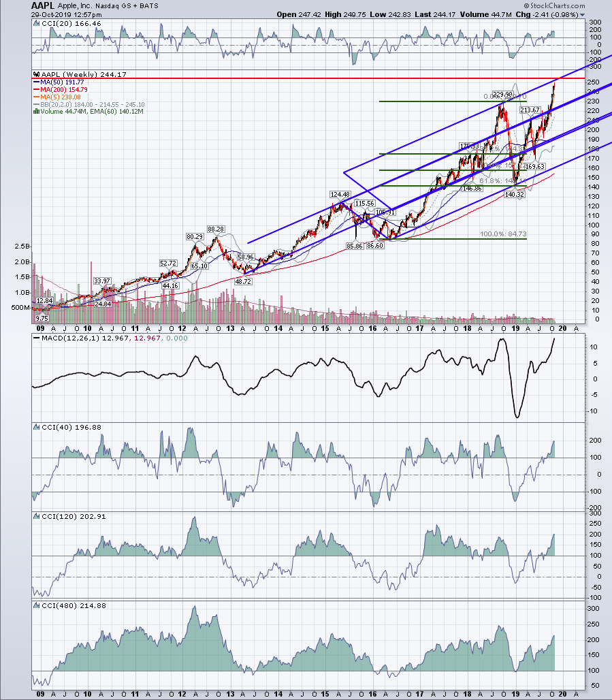Click the 'MA(50) 191.77' legend label
The height and width of the screenshot is (700, 612).
62,82
